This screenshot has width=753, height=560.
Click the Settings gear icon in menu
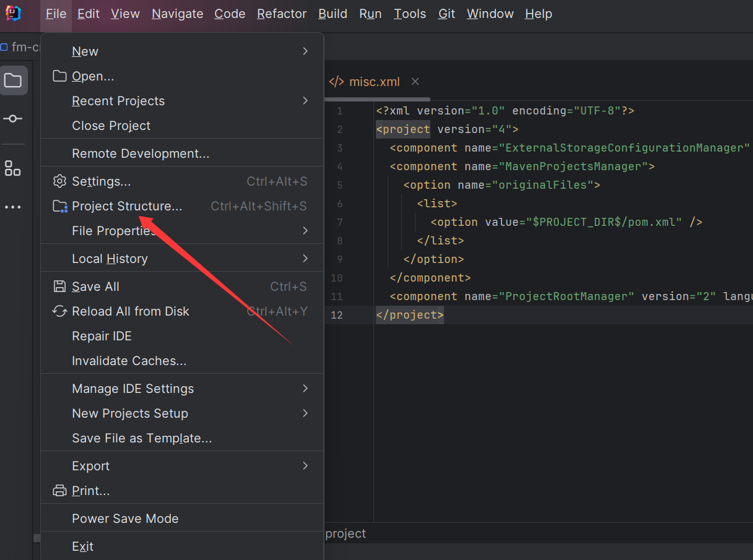pyautogui.click(x=59, y=181)
